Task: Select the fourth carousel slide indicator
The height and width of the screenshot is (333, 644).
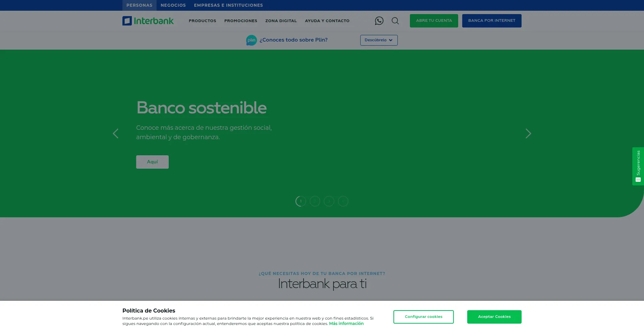Action: coord(343,201)
